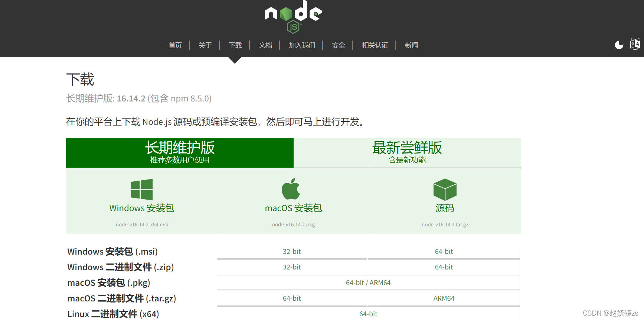Download macOS .tar.gz ARM64 binary
Screen dimensions: 644x320
click(444, 298)
